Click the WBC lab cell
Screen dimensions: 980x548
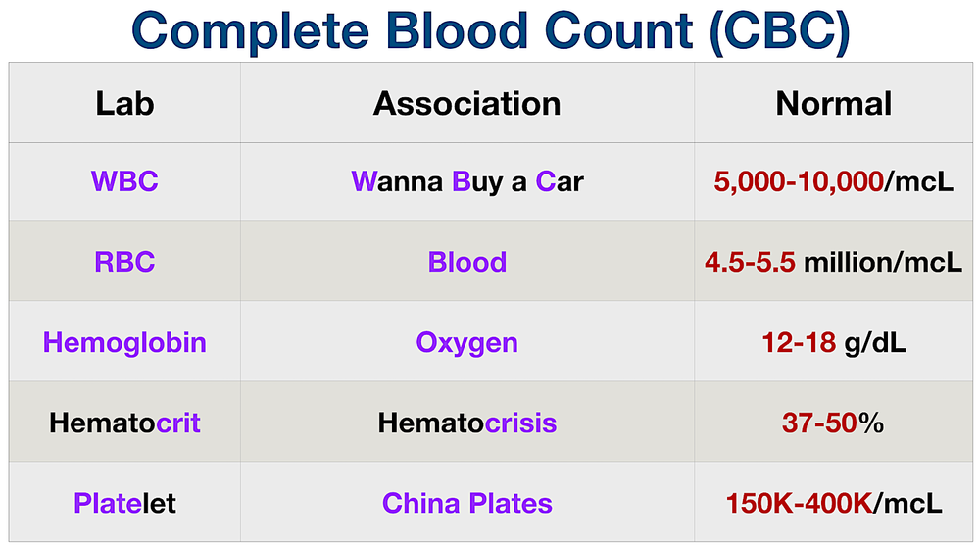click(x=124, y=181)
